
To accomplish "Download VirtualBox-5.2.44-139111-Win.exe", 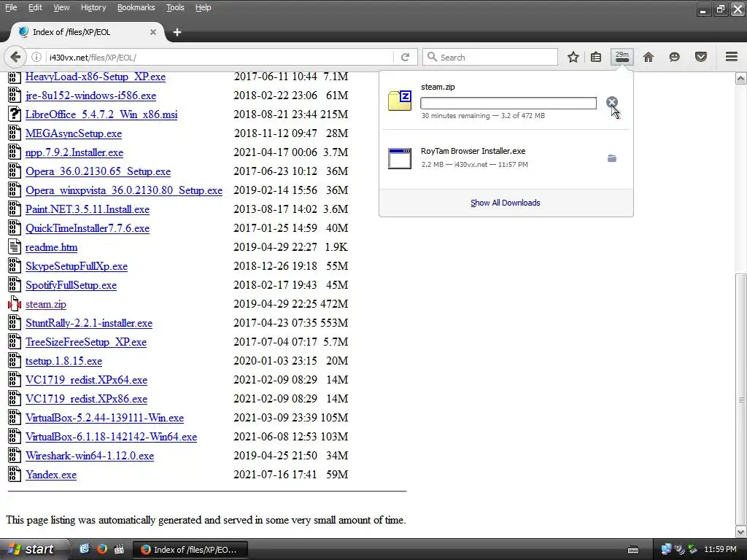I will 104,418.
